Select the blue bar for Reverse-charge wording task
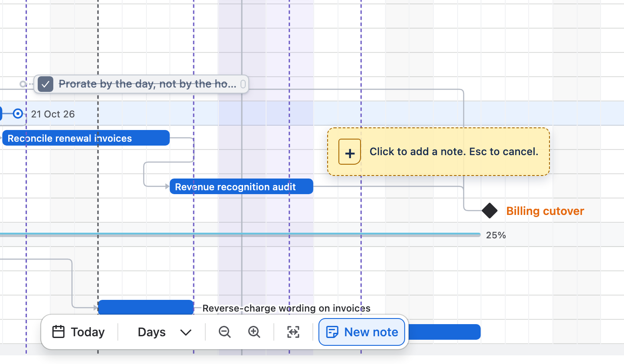The image size is (624, 364). point(146,307)
